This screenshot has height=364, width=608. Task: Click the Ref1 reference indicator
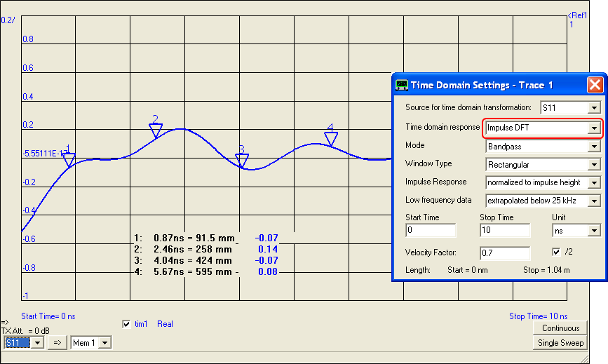point(577,15)
